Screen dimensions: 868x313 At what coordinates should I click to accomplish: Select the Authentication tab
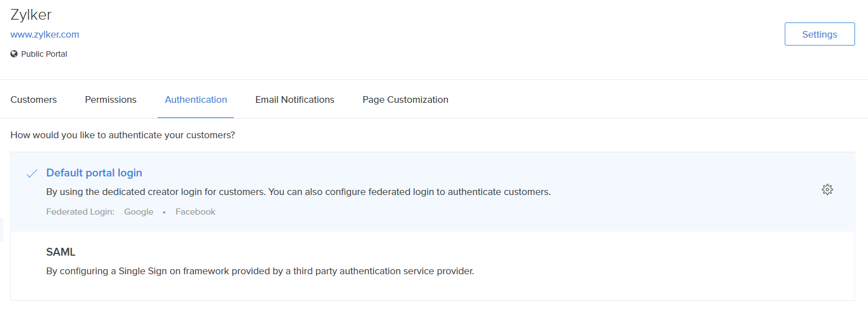point(196,99)
